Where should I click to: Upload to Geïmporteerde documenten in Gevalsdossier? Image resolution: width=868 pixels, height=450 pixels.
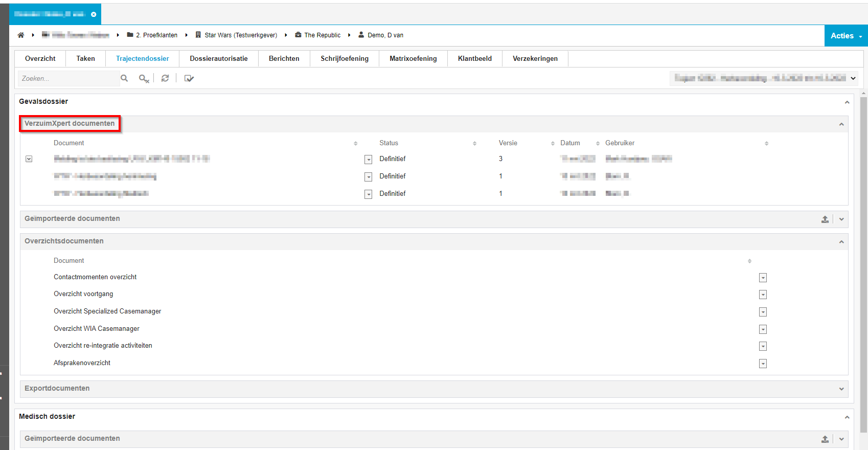(x=825, y=219)
